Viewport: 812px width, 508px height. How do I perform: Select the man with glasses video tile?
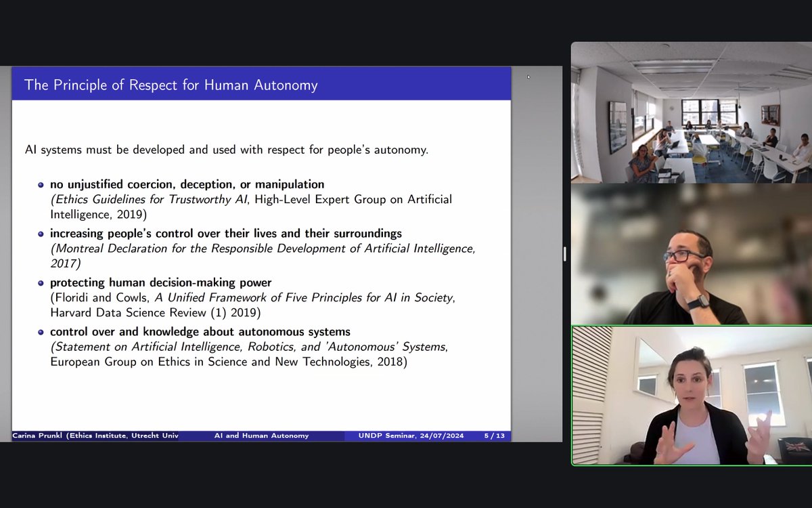click(691, 254)
